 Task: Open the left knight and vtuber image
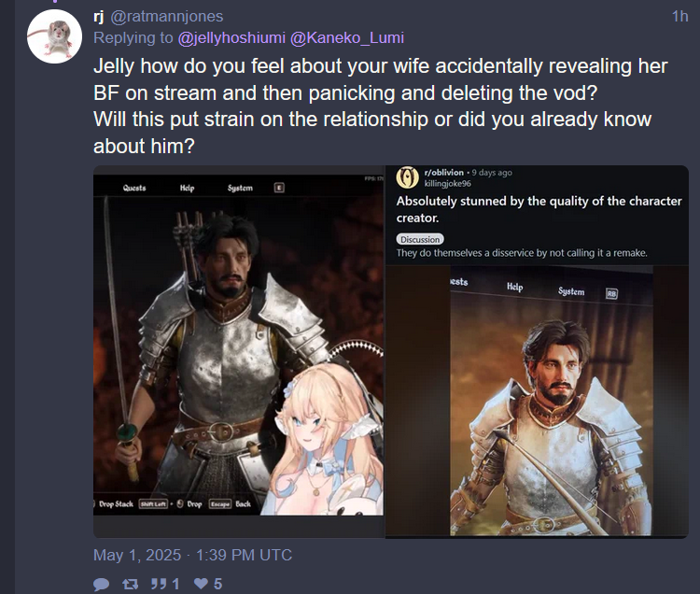click(238, 345)
